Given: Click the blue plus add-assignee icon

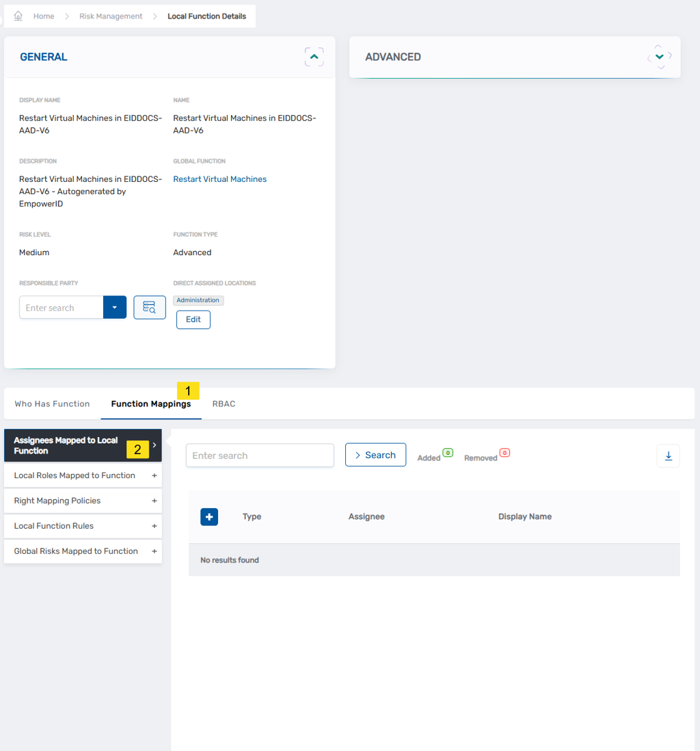Looking at the screenshot, I should (209, 517).
